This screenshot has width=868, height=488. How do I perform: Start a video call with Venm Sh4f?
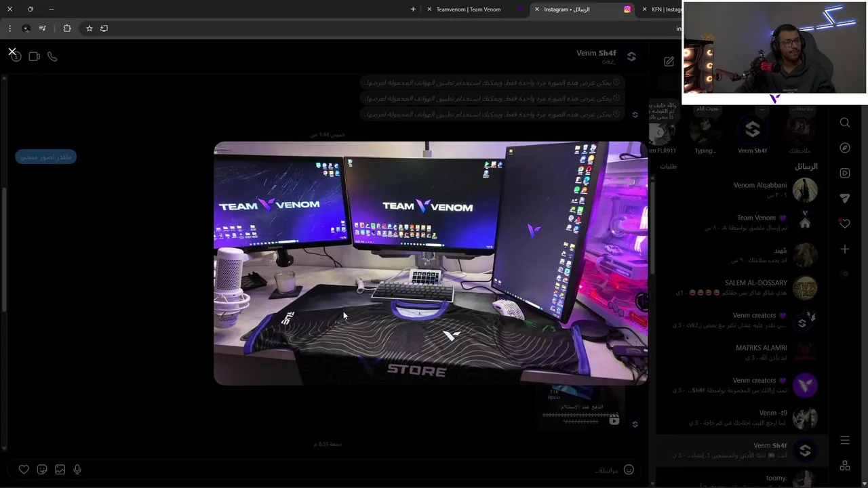tap(35, 57)
